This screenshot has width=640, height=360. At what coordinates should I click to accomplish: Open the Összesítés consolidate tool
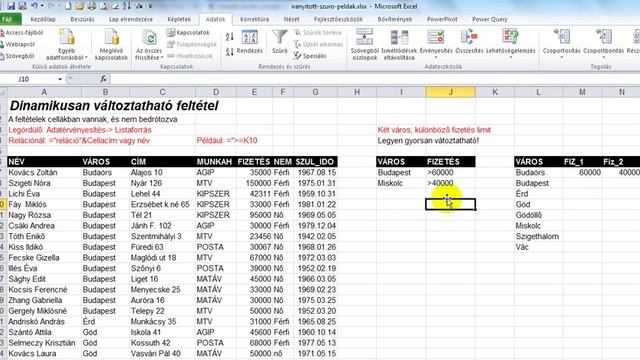(469, 42)
